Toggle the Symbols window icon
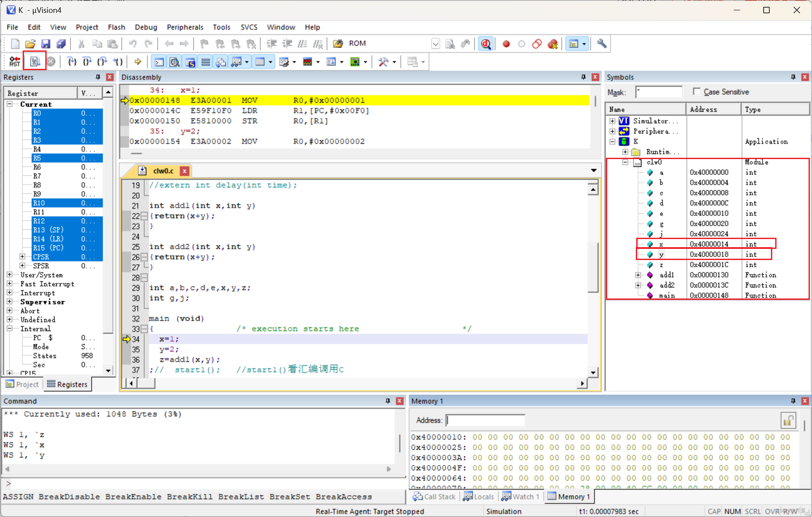Image resolution: width=812 pixels, height=517 pixels. (190, 62)
